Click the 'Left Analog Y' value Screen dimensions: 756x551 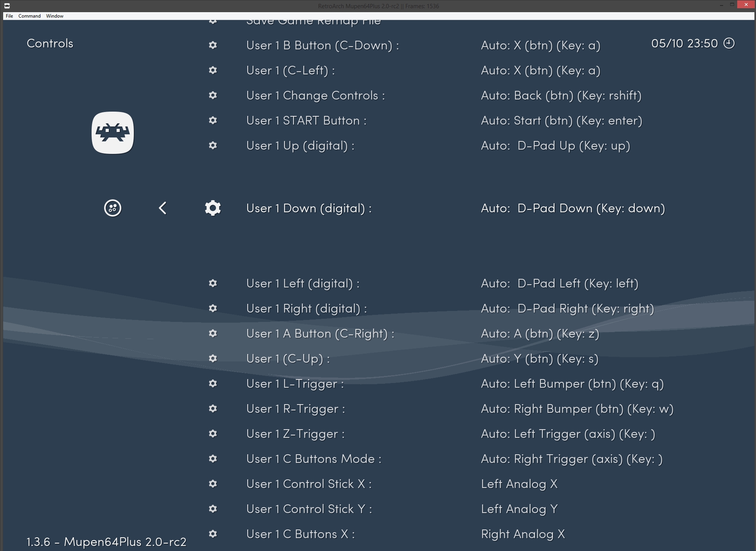pos(519,509)
